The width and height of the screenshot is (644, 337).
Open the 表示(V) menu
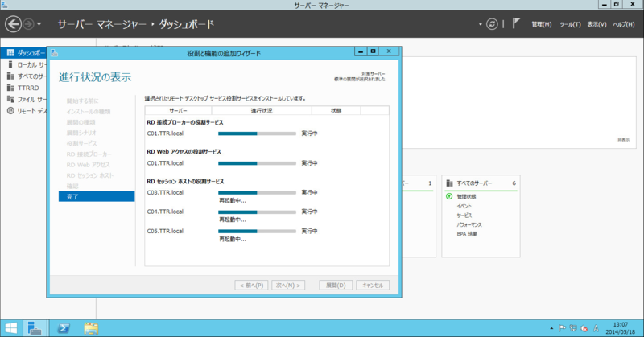[x=597, y=25]
